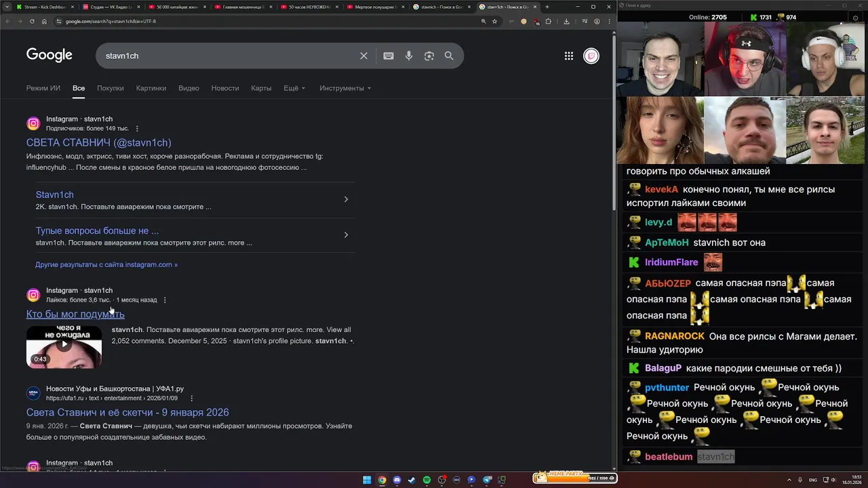Switch to the Студия — VK Видео browser tab
The width and height of the screenshot is (868, 488).
111,7
